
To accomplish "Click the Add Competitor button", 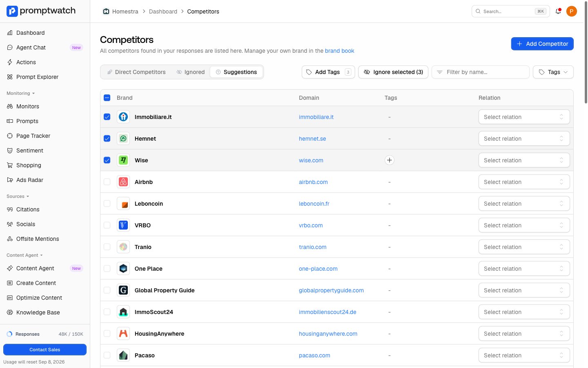I will point(542,44).
